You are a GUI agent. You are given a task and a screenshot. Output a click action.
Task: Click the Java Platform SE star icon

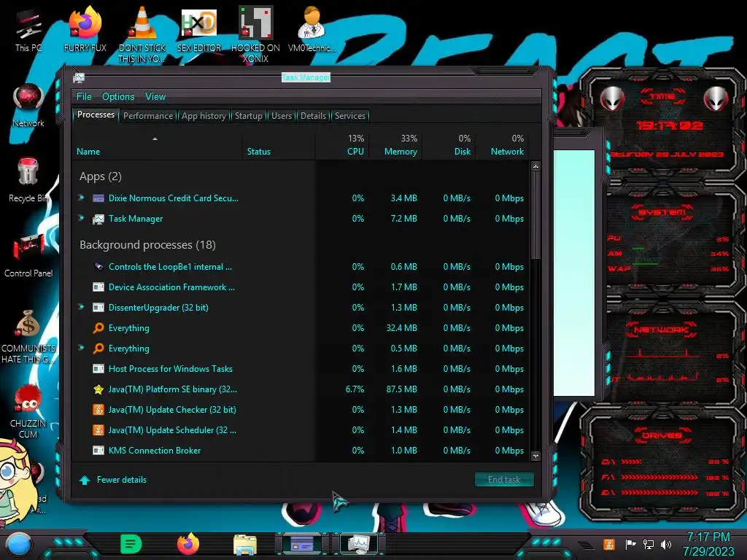pyautogui.click(x=98, y=389)
